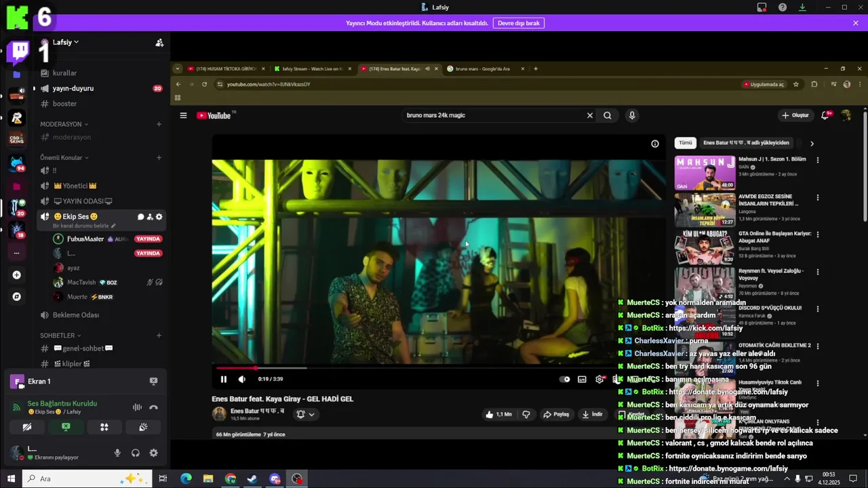Collapse the Önemli Konular category

click(x=64, y=158)
